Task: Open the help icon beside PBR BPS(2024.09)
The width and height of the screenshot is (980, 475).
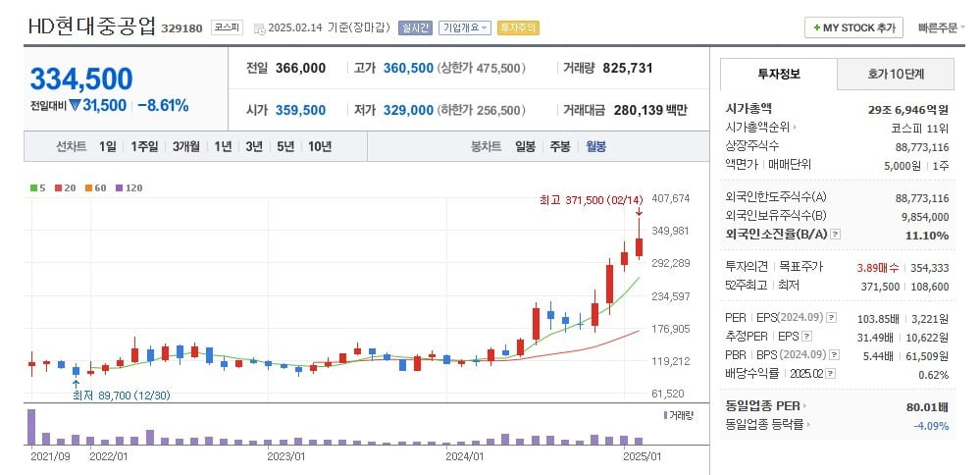Action: pos(835,355)
